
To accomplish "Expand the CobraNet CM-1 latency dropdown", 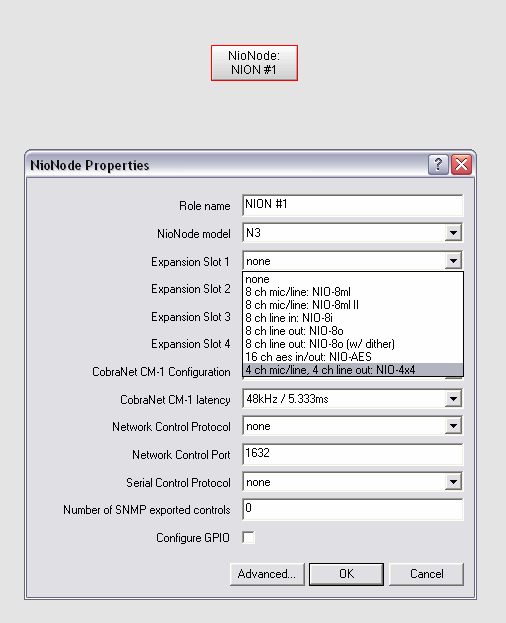I will point(453,399).
